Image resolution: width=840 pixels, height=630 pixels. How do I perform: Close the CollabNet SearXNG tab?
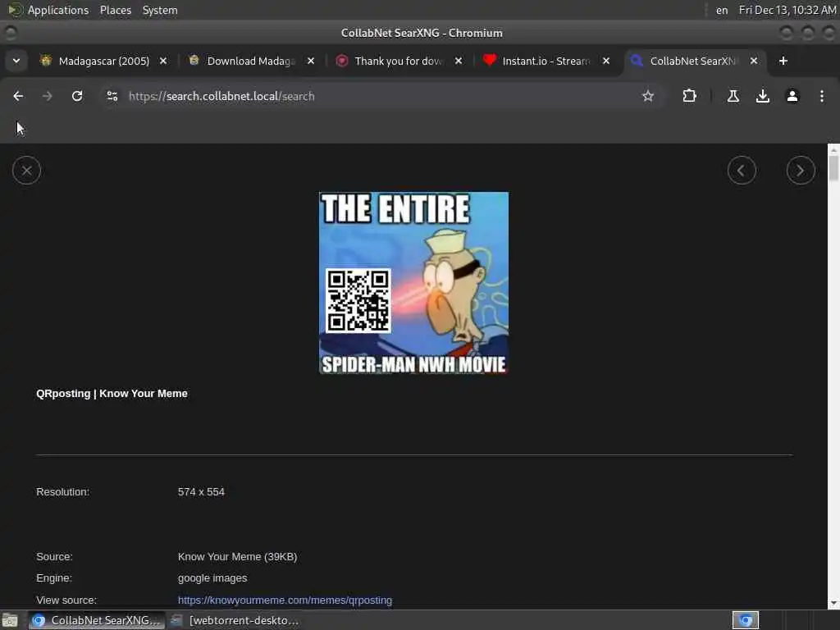pyautogui.click(x=754, y=61)
